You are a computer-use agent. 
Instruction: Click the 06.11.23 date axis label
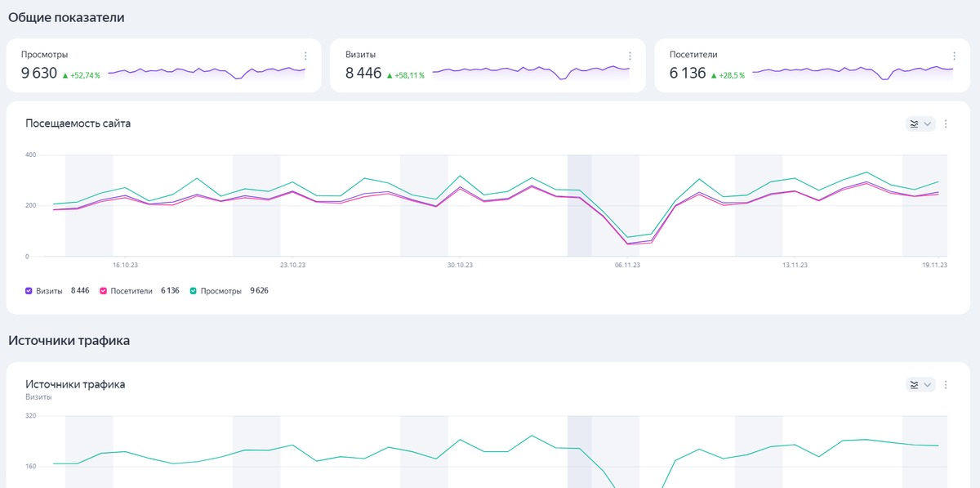point(627,265)
